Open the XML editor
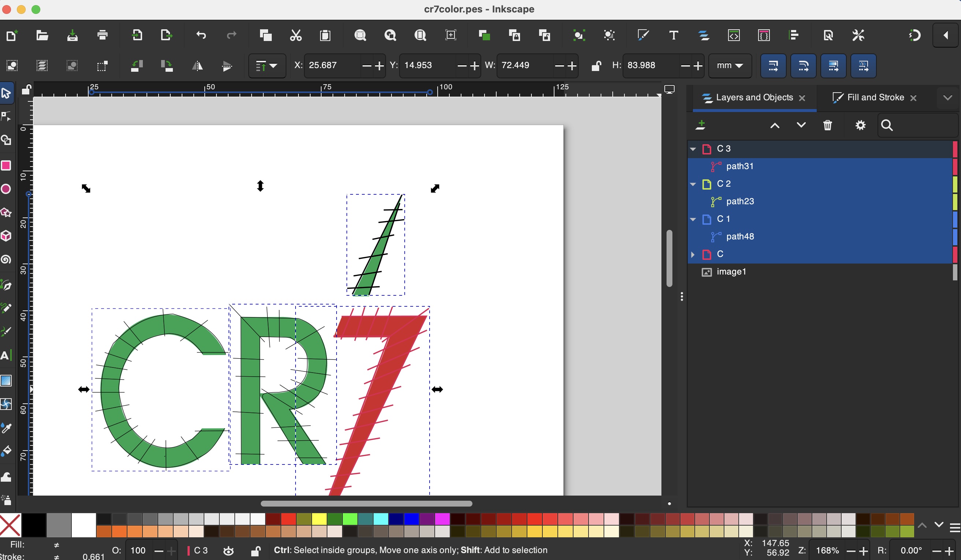The width and height of the screenshot is (961, 560). [x=734, y=36]
